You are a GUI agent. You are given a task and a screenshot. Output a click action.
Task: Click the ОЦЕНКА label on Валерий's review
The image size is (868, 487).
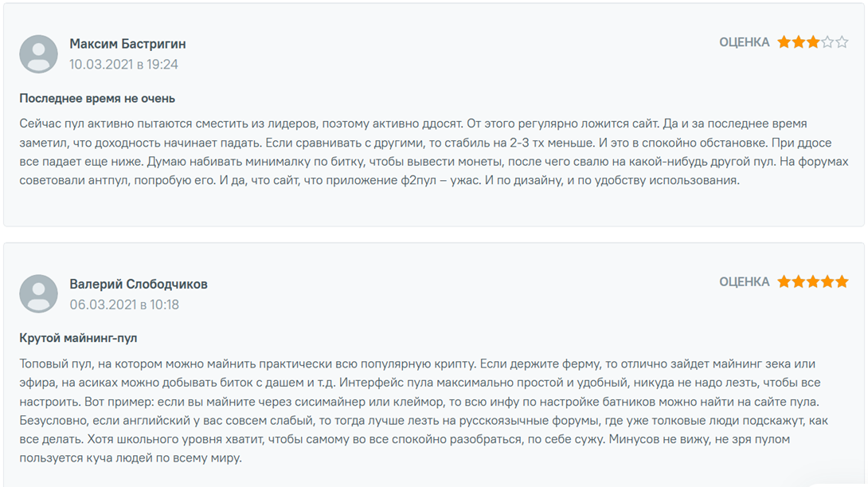pos(745,282)
